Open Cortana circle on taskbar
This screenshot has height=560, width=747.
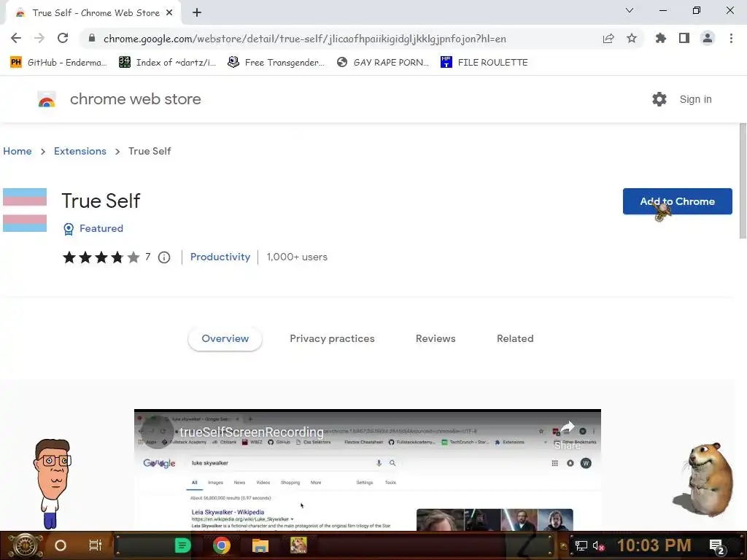pos(60,545)
